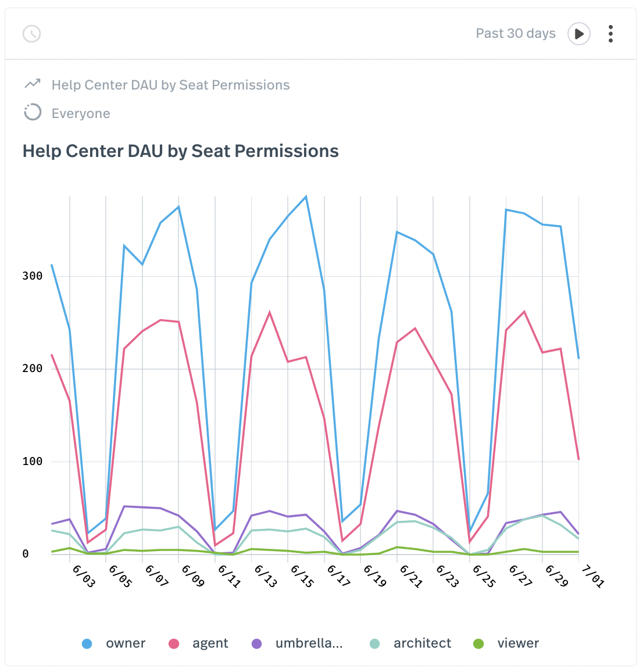Click the viewer legend label
Image resolution: width=643 pixels, height=672 pixels.
(x=518, y=644)
